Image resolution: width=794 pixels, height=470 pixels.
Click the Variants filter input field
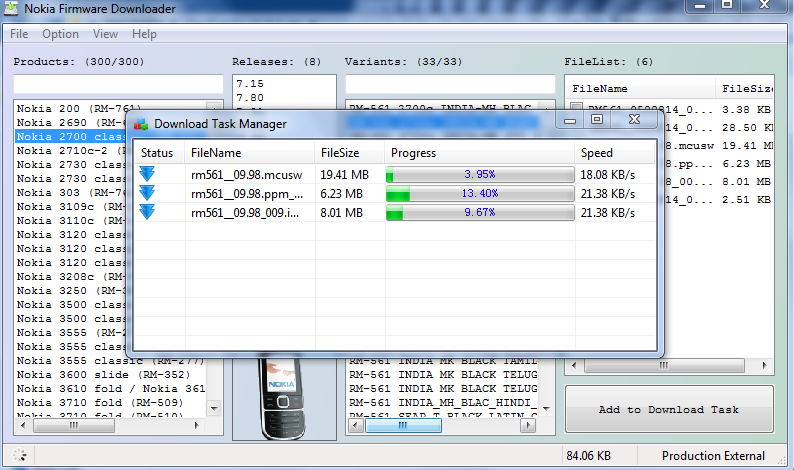coord(450,84)
